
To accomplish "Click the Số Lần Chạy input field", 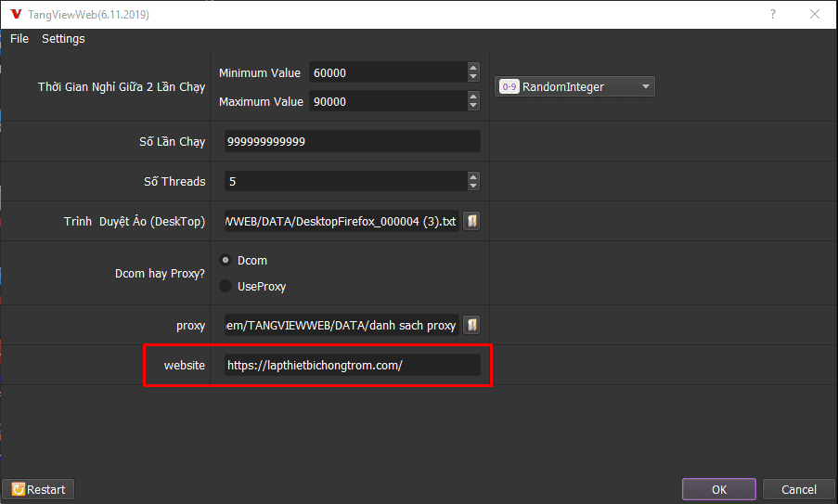I will coord(352,142).
